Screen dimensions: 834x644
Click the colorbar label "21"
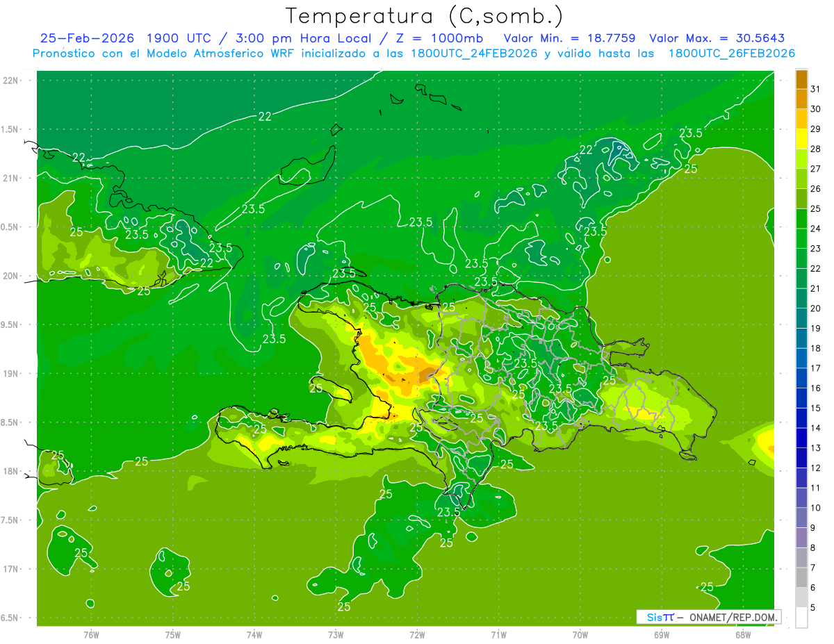(x=816, y=288)
